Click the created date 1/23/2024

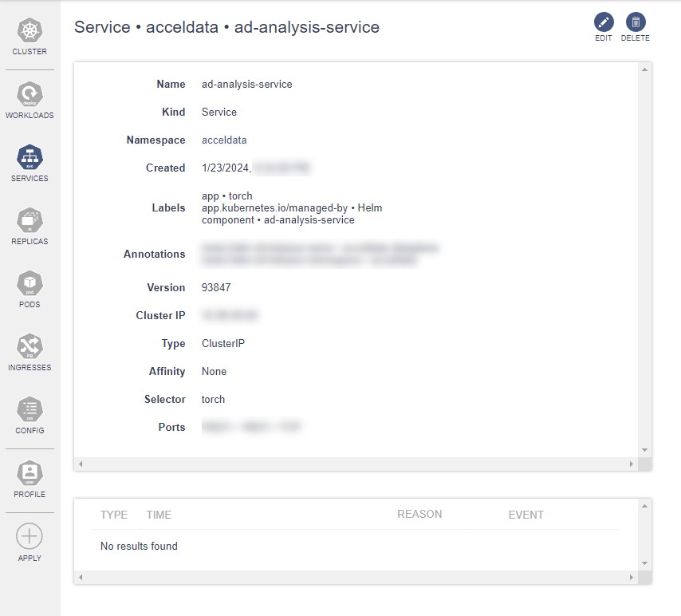coord(226,168)
